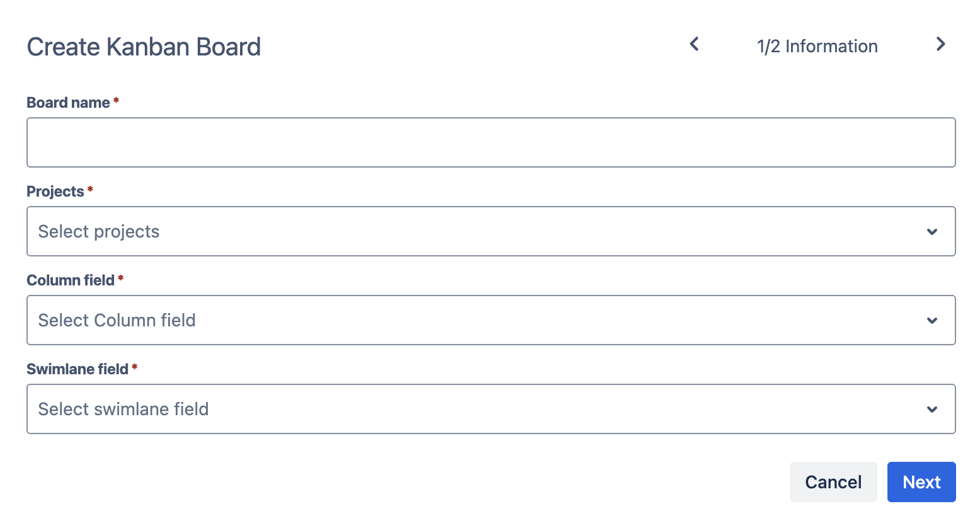Click the 'Select swimlane field' placeholder text
Image resolution: width=980 pixels, height=528 pixels.
coord(123,410)
